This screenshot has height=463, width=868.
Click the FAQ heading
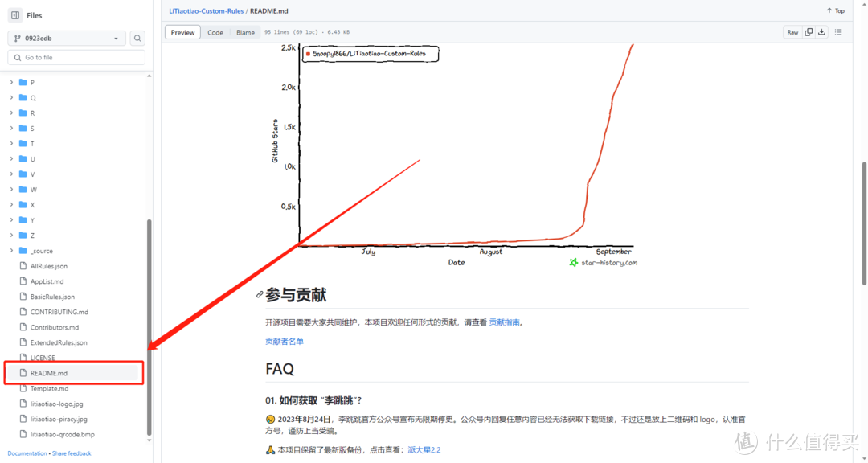(x=280, y=369)
